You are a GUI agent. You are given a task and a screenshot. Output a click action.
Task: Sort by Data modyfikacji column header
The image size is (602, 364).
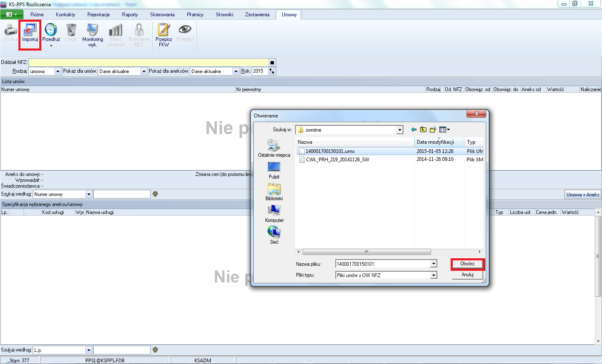pyautogui.click(x=439, y=142)
